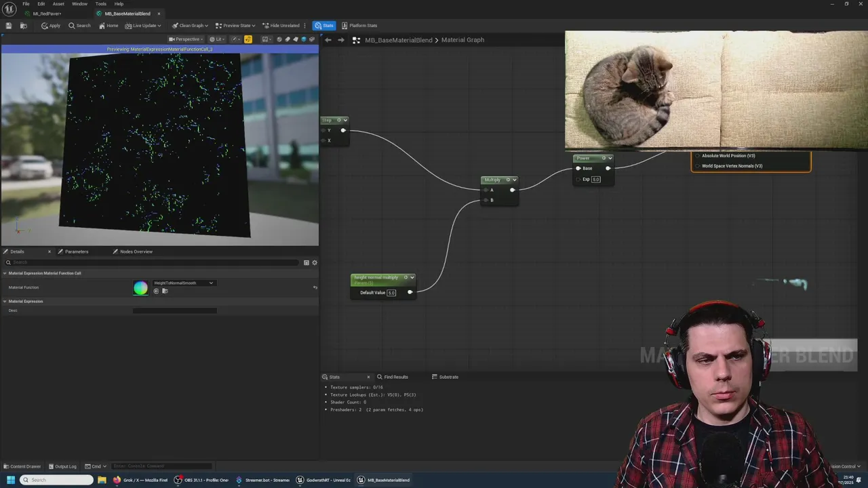
Task: Open the Tools menu
Action: click(x=100, y=4)
